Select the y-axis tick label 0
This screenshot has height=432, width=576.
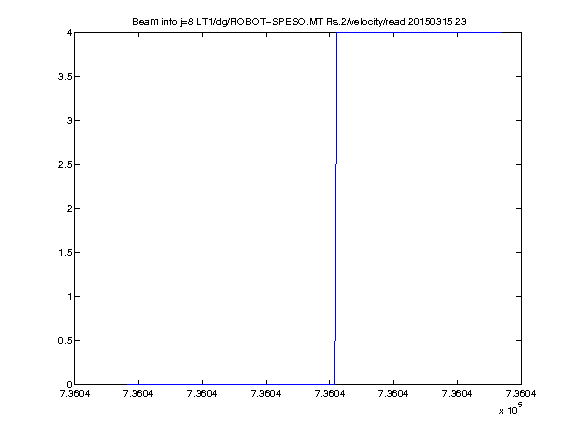point(69,385)
